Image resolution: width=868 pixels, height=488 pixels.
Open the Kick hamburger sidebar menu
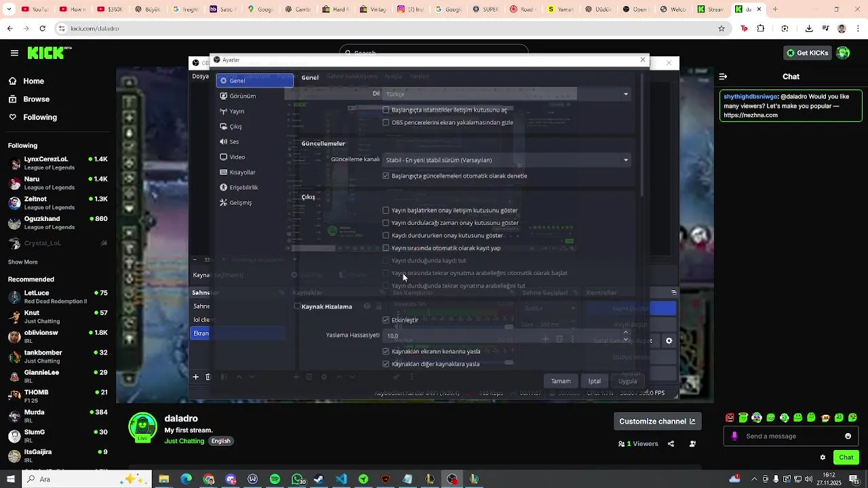pyautogui.click(x=14, y=53)
